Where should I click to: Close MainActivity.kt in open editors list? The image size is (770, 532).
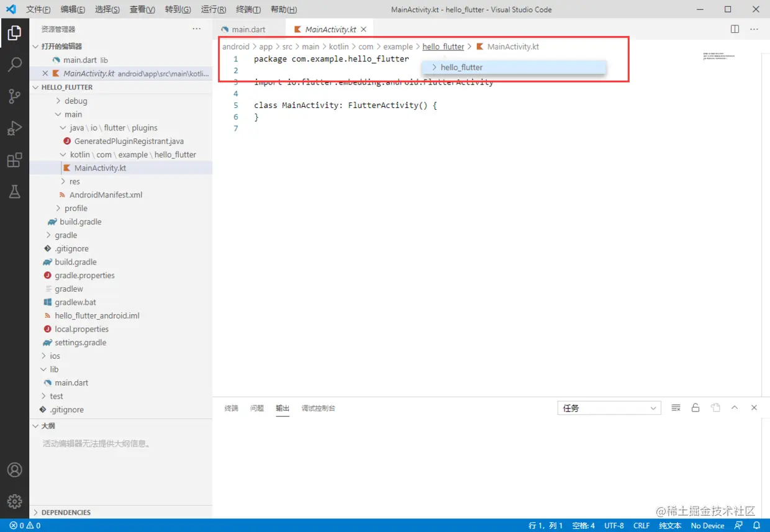pos(45,73)
